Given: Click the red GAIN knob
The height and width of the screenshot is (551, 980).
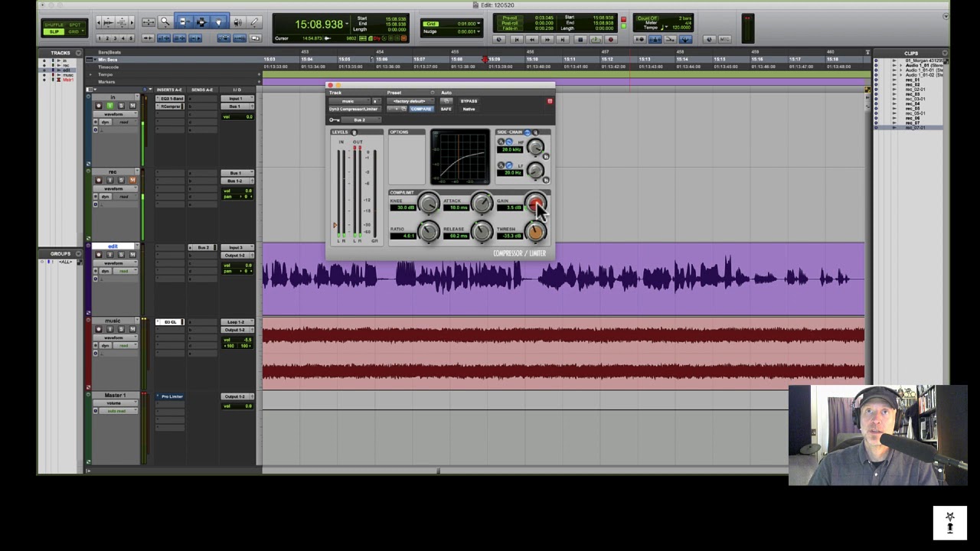Looking at the screenshot, I should 535,204.
